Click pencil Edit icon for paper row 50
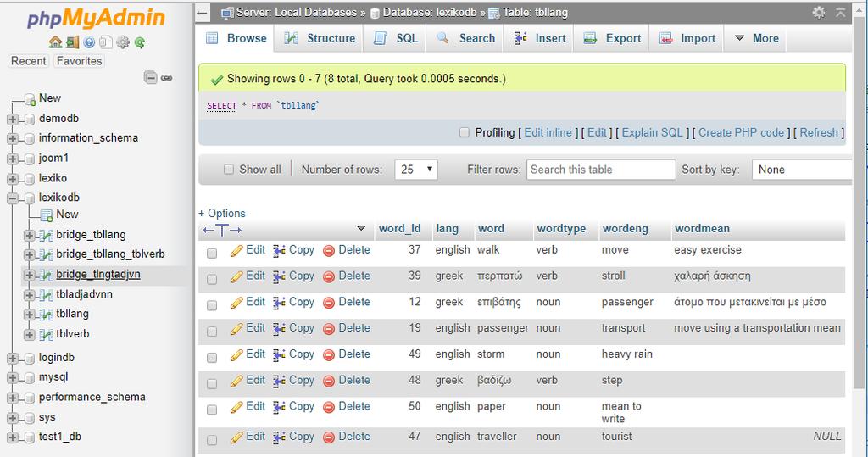 click(x=236, y=407)
